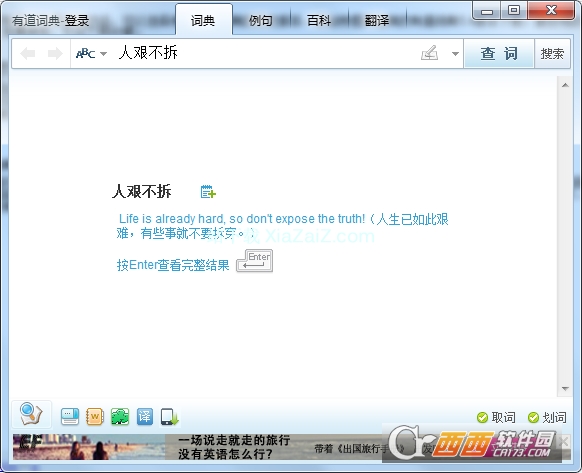Open the wordbook notebook icon
Image resolution: width=582 pixels, height=473 pixels.
pos(95,417)
